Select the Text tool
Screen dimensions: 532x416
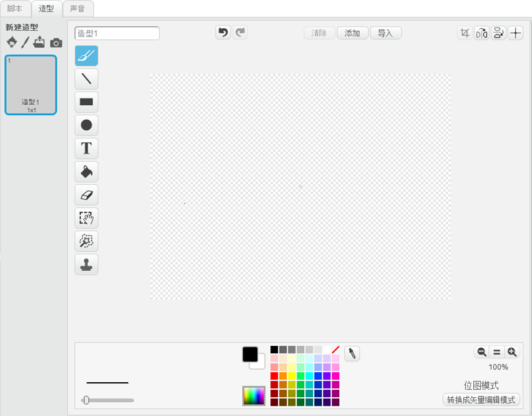[x=86, y=148]
